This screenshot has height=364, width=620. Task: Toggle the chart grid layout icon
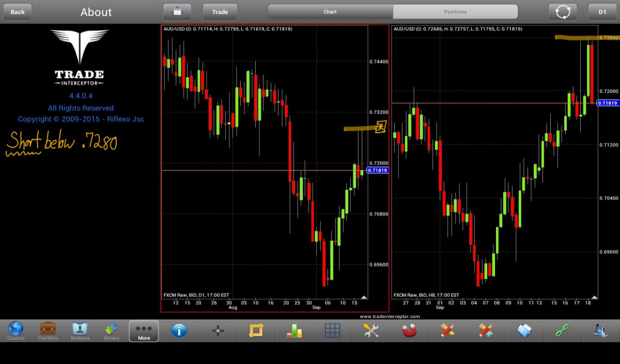click(x=332, y=330)
